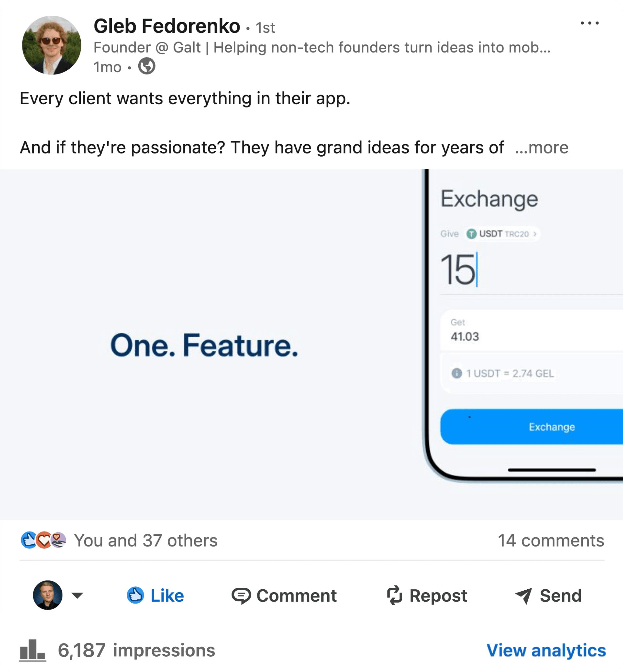Expand the chevron next to your profile avatar
This screenshot has width=623, height=672.
(77, 596)
